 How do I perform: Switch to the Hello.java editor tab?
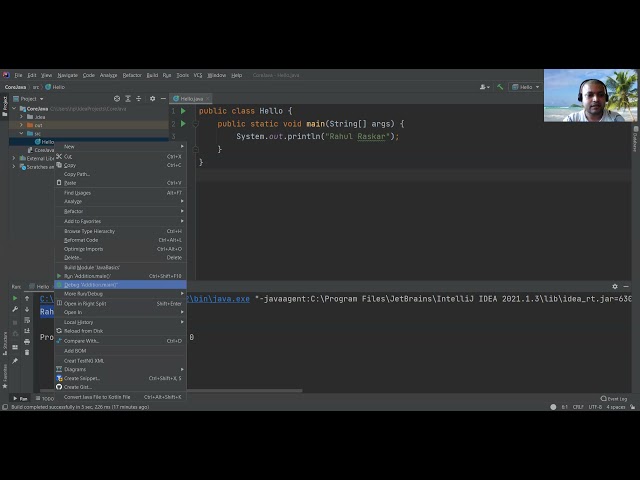point(191,99)
